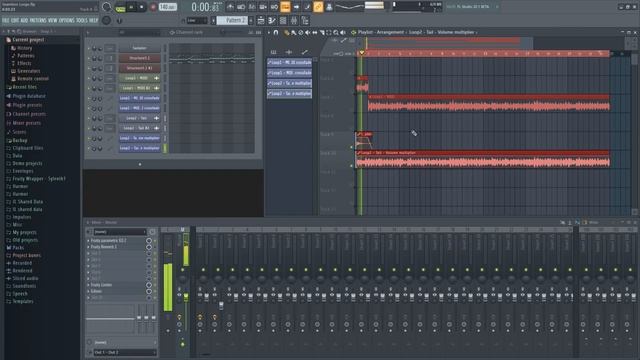Select the Zoom tool in Playlist
Viewport: 640px width, 360px height.
(x=336, y=32)
